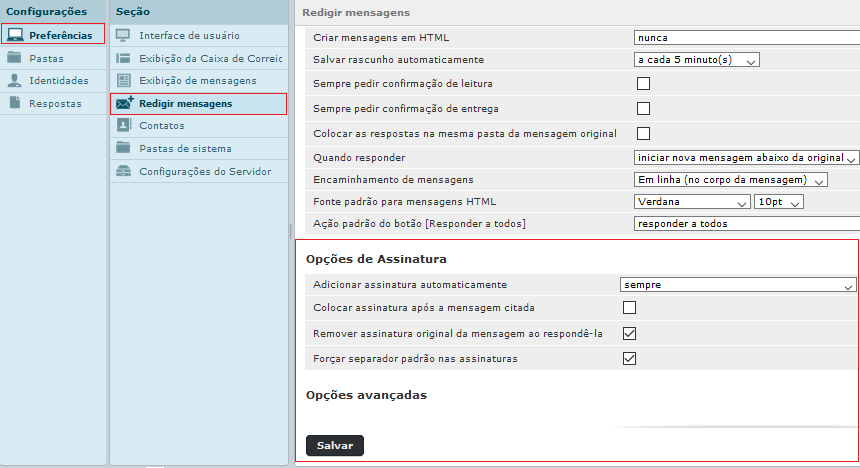This screenshot has height=468, width=860.
Task: Click the Identidades person icon
Action: click(x=15, y=81)
